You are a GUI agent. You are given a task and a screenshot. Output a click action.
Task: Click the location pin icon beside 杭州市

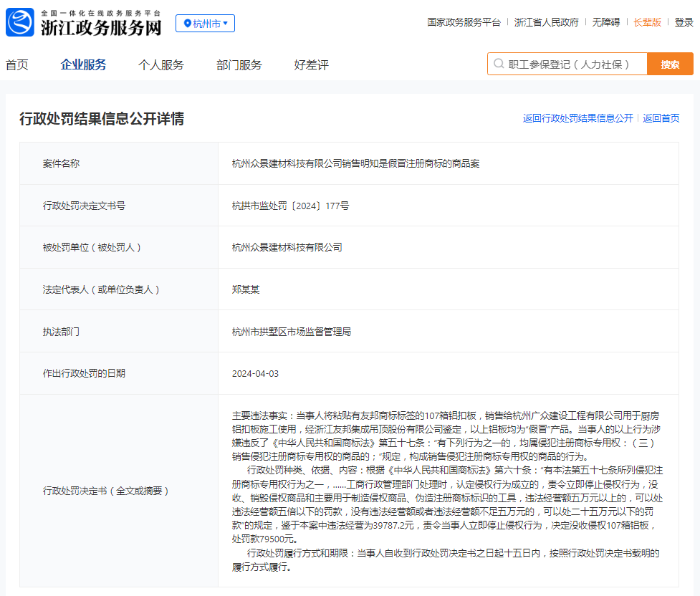tap(188, 23)
